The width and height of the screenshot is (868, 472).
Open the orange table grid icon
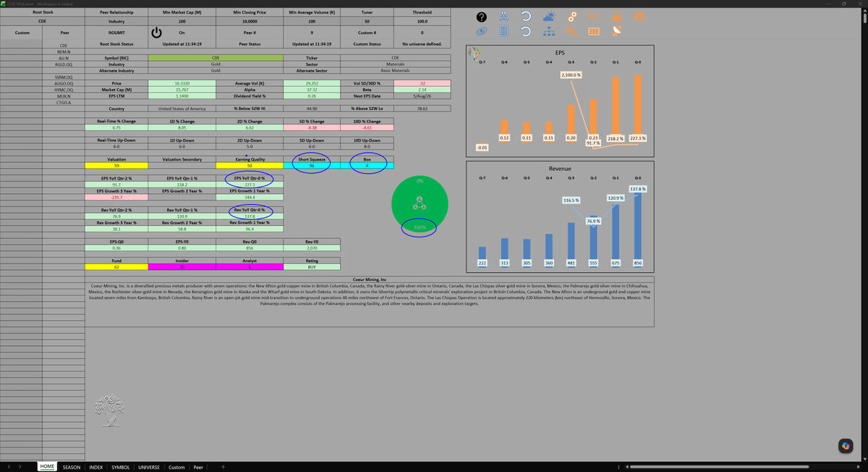point(594,32)
